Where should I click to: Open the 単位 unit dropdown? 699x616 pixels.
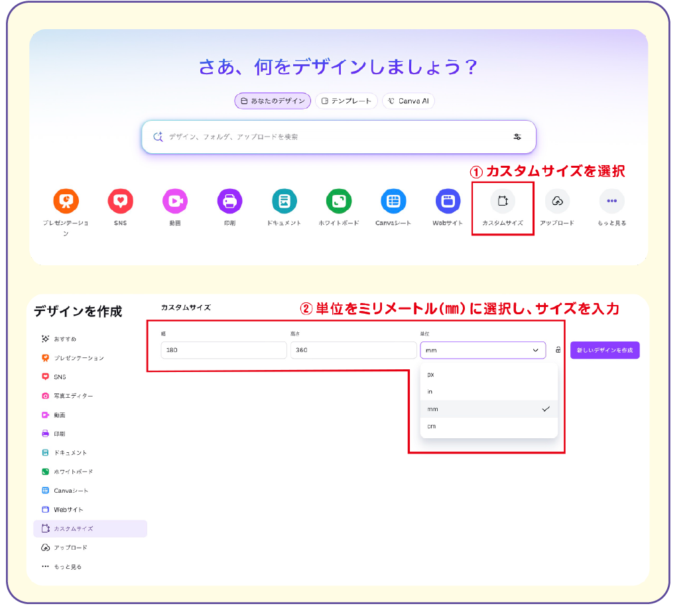tap(483, 350)
